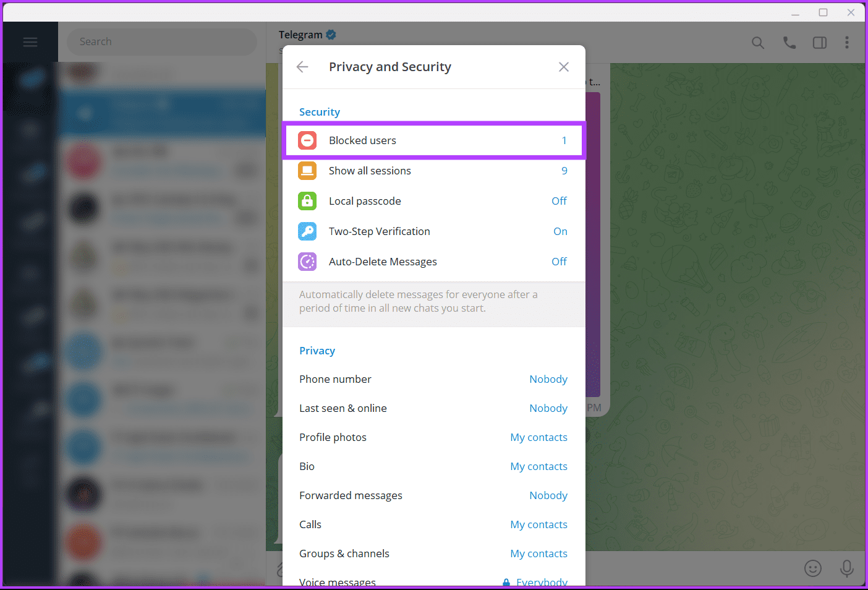Select the Forwarded messages label
This screenshot has width=868, height=590.
pos(351,495)
